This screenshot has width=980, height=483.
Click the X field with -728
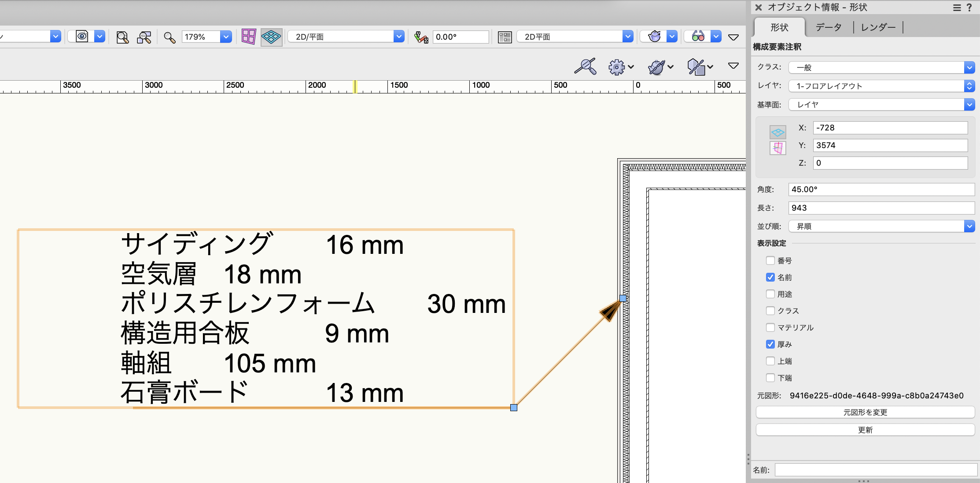tap(890, 128)
